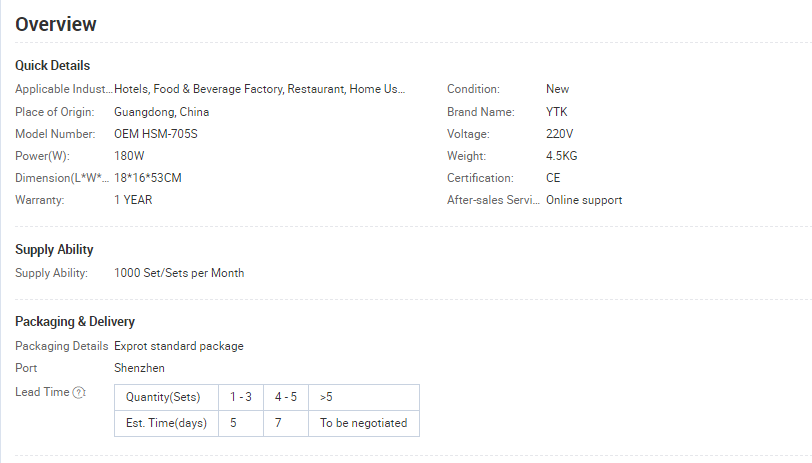
Task: Click the YTK brand name value
Action: (557, 112)
